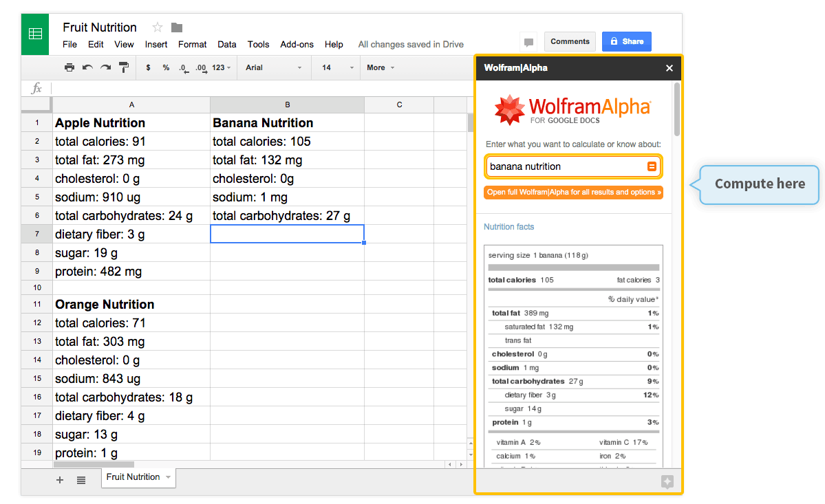
Task: Select cell "total fat: 303 mg"
Action: [131, 342]
